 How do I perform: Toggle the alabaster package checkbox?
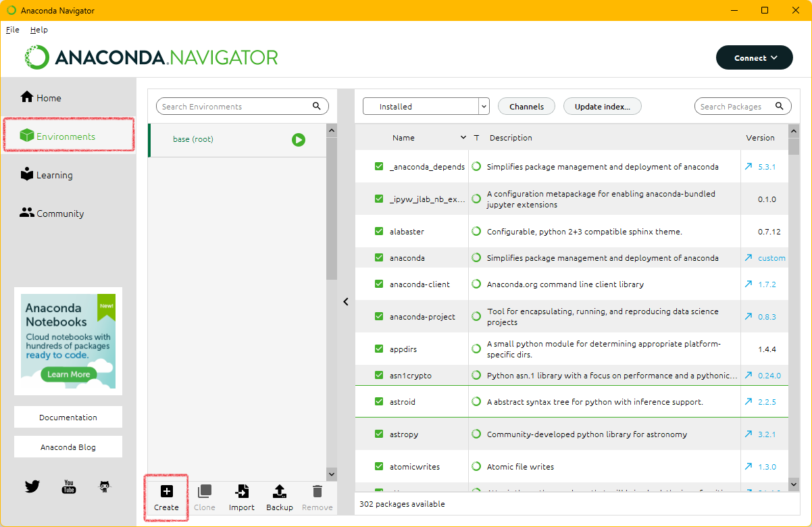coord(379,231)
